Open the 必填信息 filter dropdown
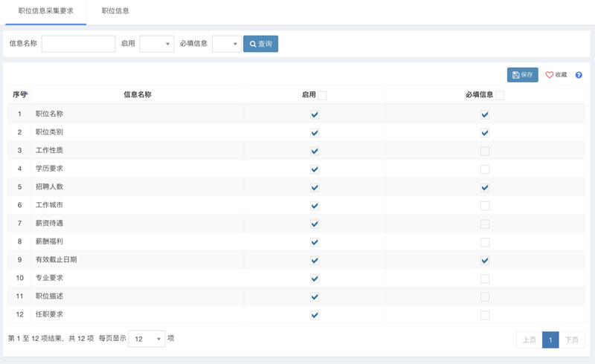 (226, 44)
